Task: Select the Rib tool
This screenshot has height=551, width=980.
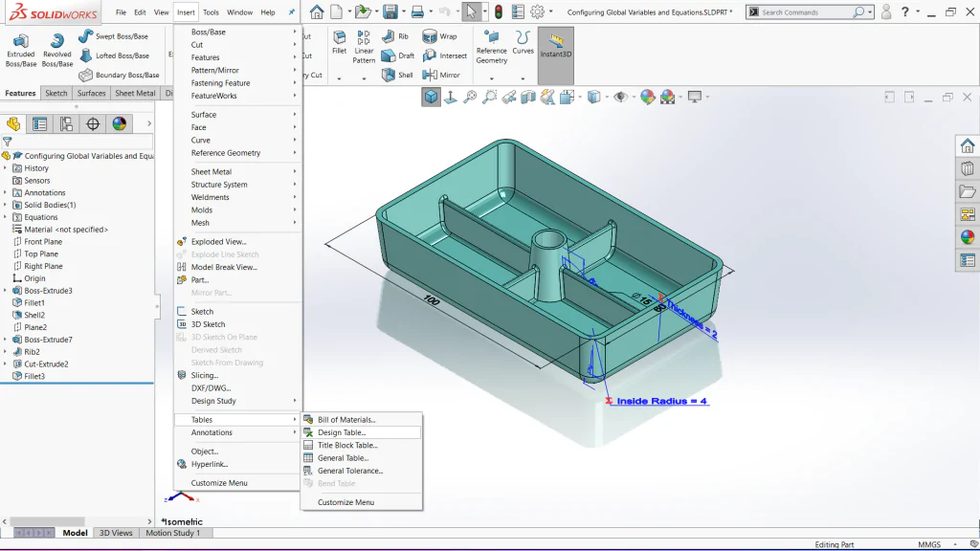Action: 395,36
